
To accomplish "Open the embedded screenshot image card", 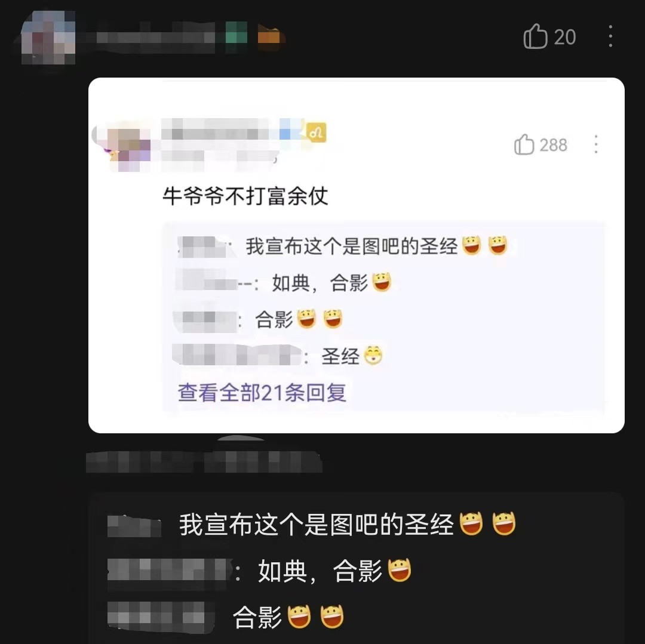I will 356,255.
